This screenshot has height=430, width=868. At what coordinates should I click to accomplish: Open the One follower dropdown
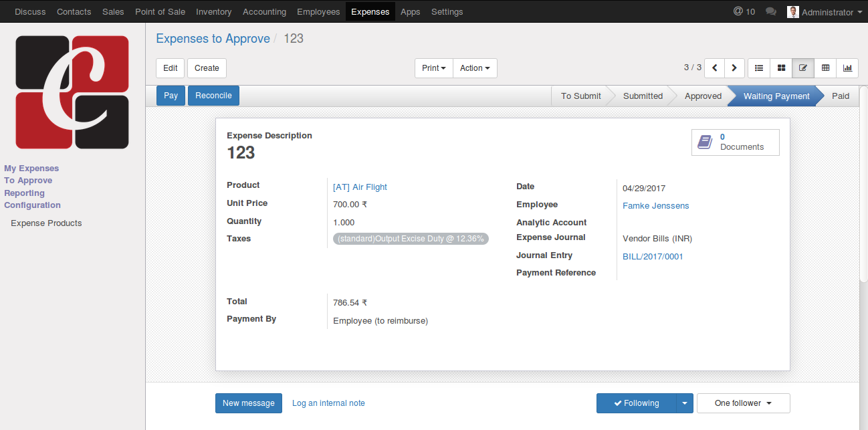coord(743,403)
